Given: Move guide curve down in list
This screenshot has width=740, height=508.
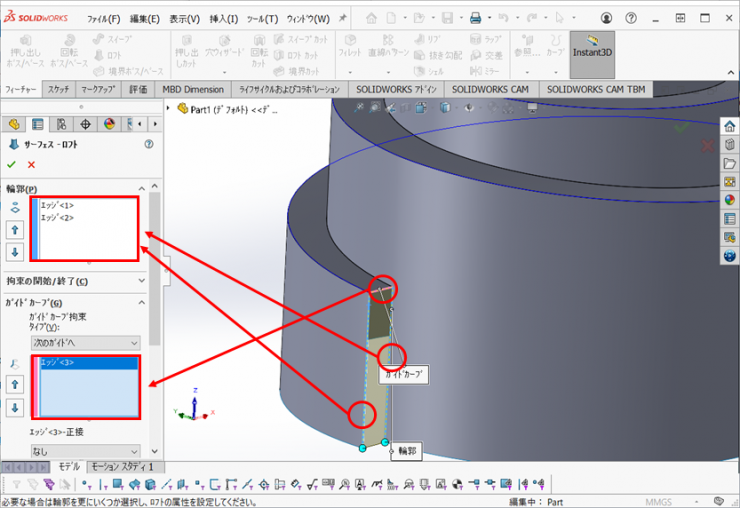Looking at the screenshot, I should click(15, 408).
